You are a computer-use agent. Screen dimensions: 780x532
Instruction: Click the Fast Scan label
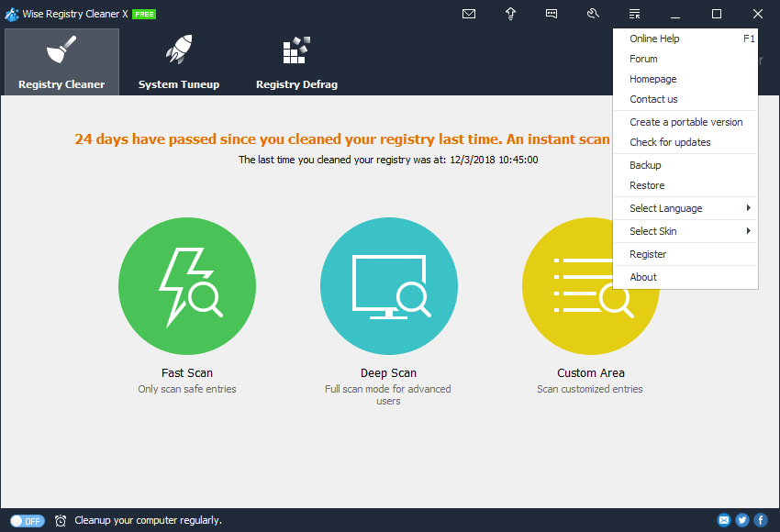[187, 373]
